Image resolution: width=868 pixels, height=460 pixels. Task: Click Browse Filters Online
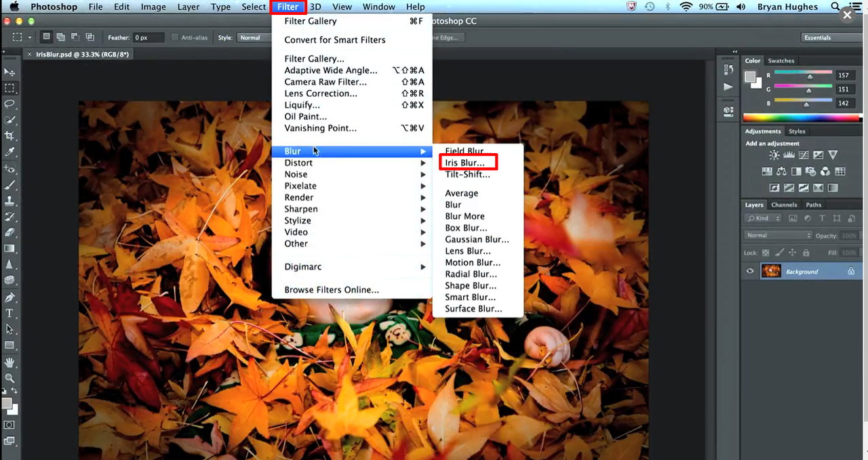[x=332, y=290]
